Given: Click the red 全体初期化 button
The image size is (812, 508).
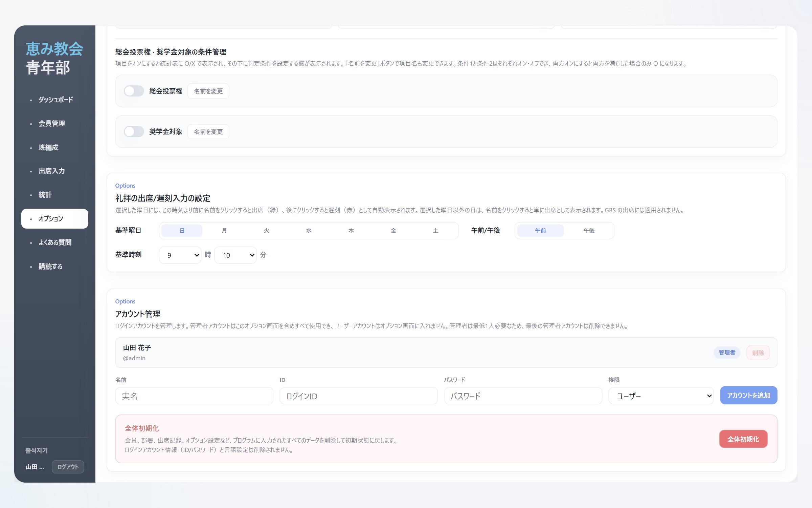Looking at the screenshot, I should tap(743, 439).
